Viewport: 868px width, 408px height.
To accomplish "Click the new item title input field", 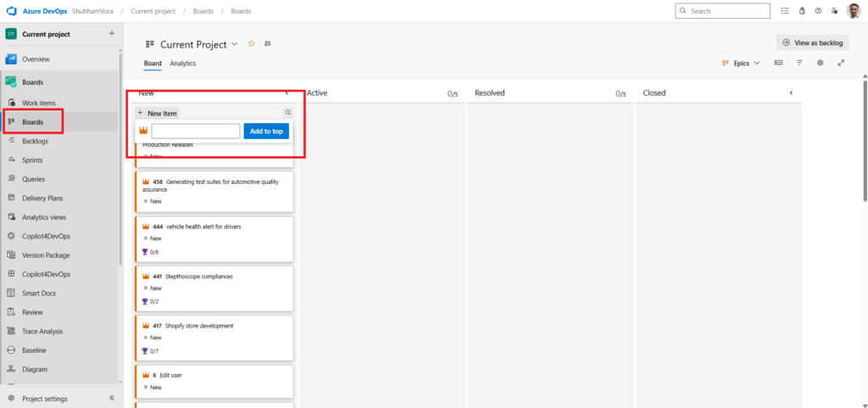I will [195, 131].
